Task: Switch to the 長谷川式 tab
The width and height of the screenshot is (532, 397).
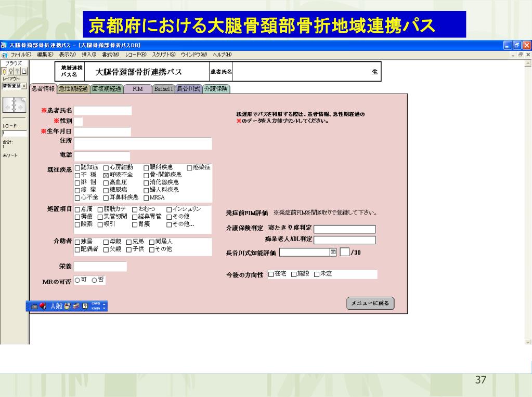Action: 189,89
